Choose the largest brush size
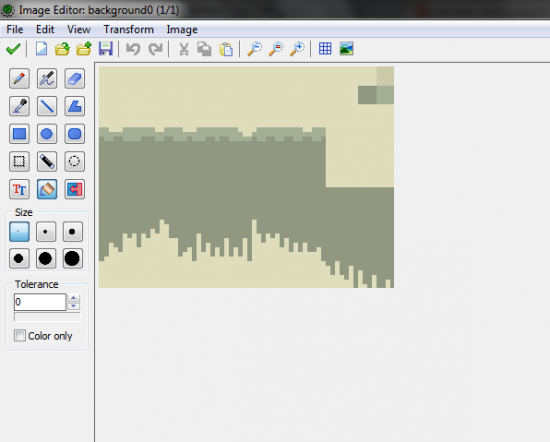The height and width of the screenshot is (442, 550). (x=73, y=259)
